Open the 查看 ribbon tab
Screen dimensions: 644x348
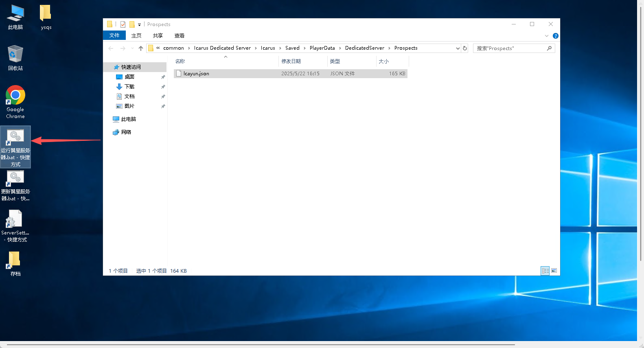point(179,35)
